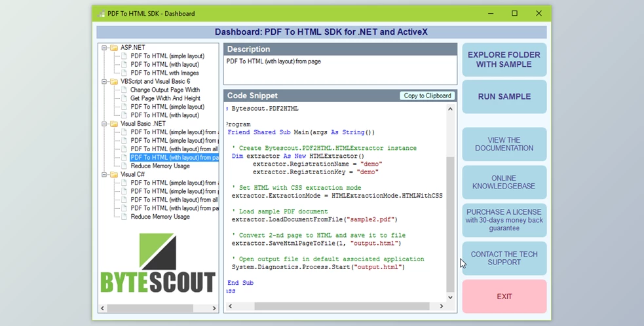Select 'PDF To HTML (with layout)' under ASP.NET
Viewport: 644px width, 326px height.
(x=164, y=64)
